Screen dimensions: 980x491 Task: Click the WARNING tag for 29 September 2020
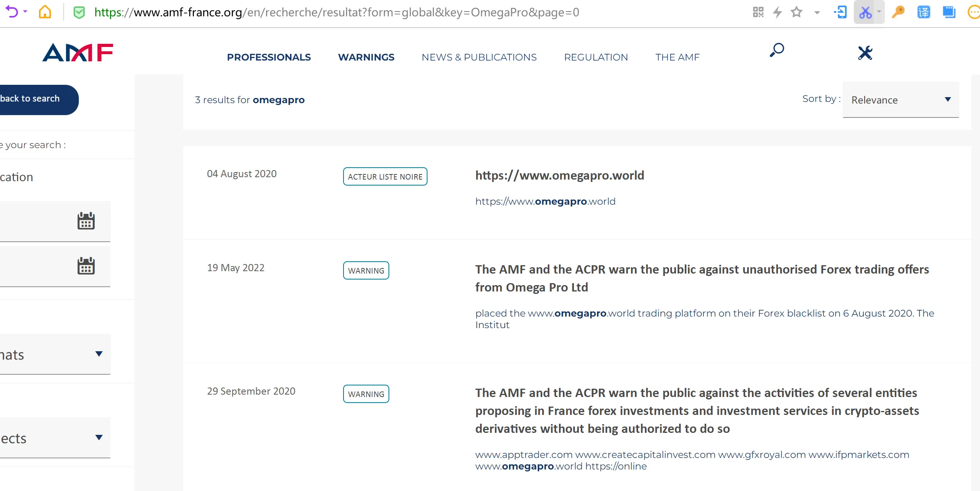point(366,394)
